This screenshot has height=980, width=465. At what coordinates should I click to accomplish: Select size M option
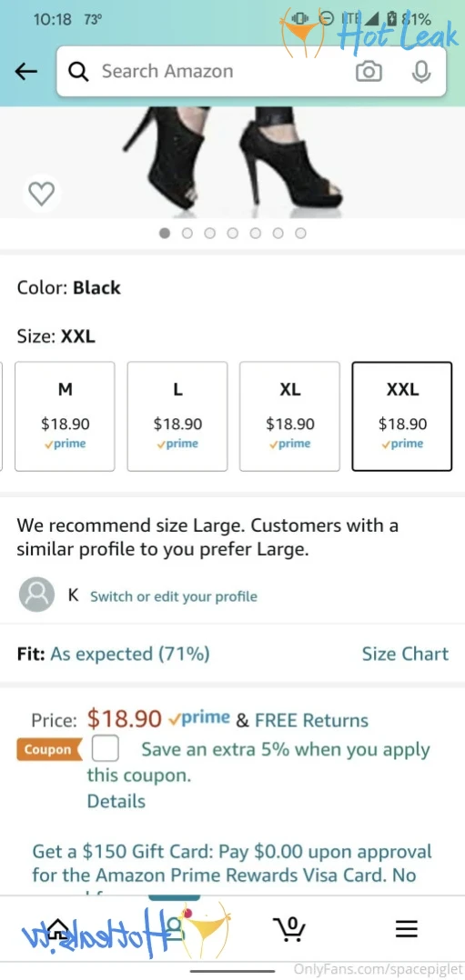click(x=66, y=416)
